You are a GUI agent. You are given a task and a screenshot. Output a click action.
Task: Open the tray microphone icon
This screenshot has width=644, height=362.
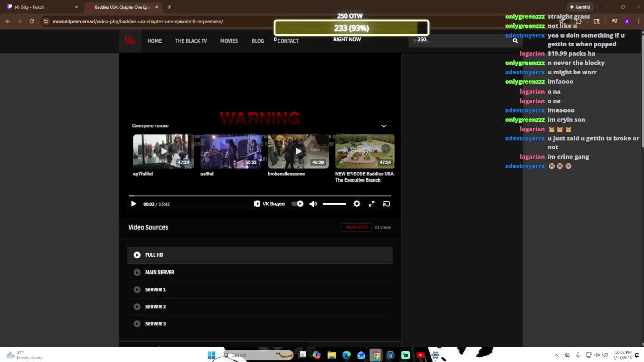coord(578,355)
